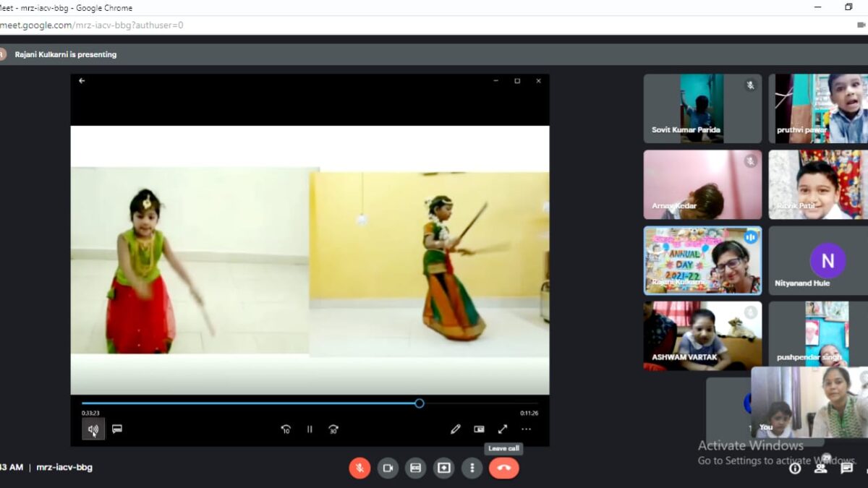
Task: Select Arnav Kedar's video tile
Action: 702,184
